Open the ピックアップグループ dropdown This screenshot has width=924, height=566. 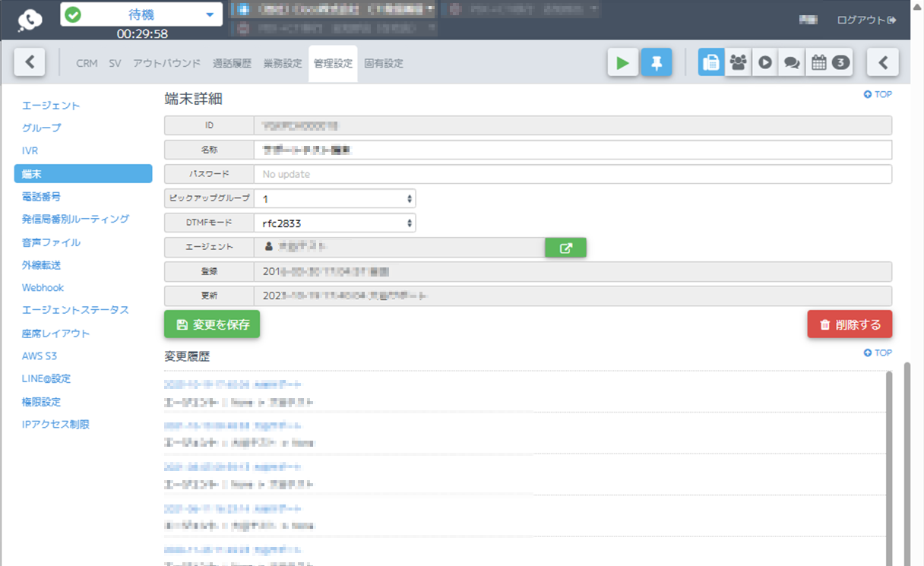click(x=334, y=199)
